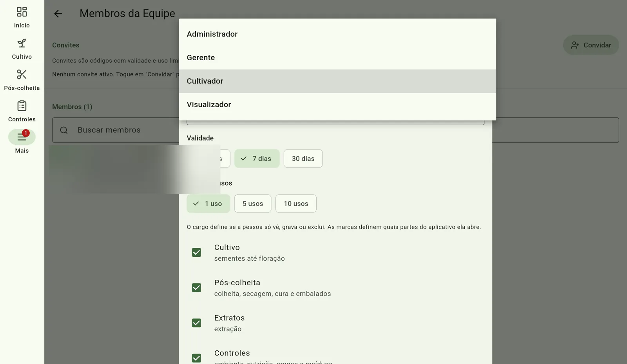This screenshot has height=364, width=627.
Task: Choose 30 dias validity chip
Action: tap(303, 159)
